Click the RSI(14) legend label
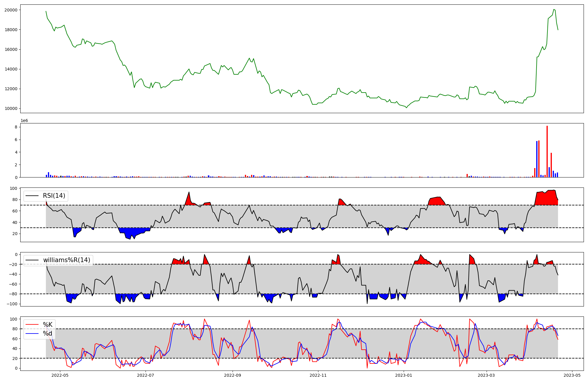 click(x=54, y=196)
